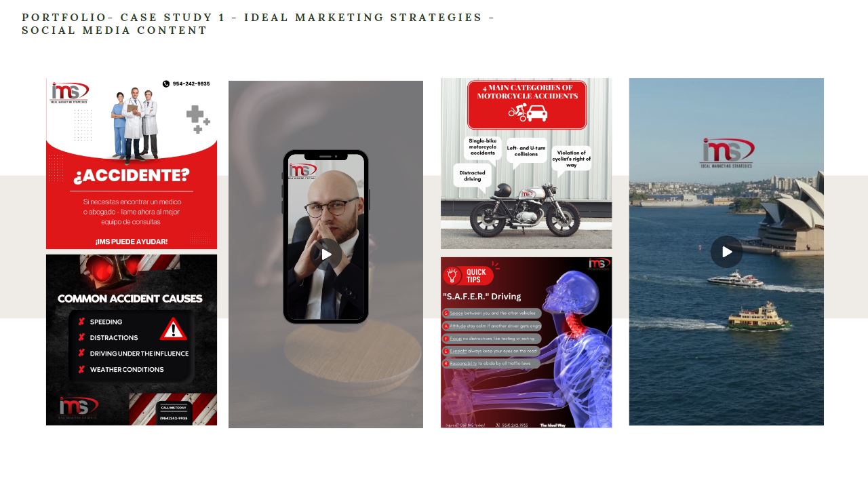Open the ¿ACCIDENTE? Spanish ad thumbnail
The image size is (868, 492).
(x=132, y=164)
